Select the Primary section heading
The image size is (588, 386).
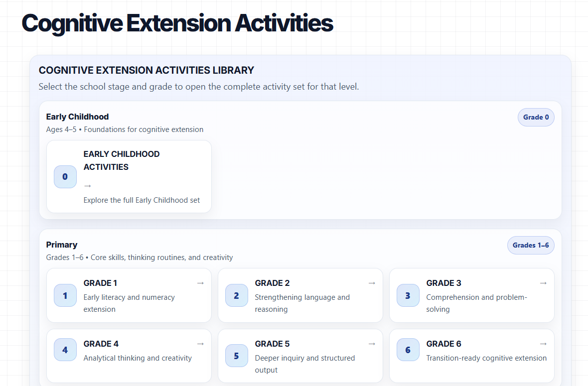pos(62,245)
